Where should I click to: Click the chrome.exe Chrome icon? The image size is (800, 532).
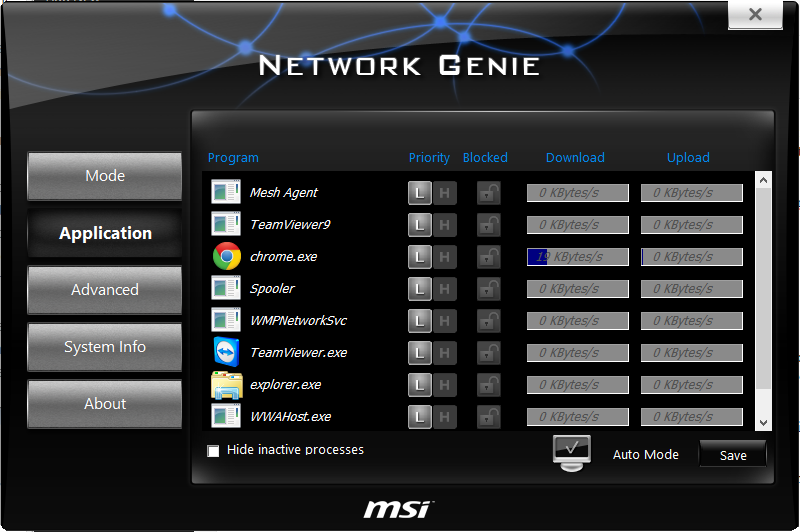pyautogui.click(x=227, y=256)
